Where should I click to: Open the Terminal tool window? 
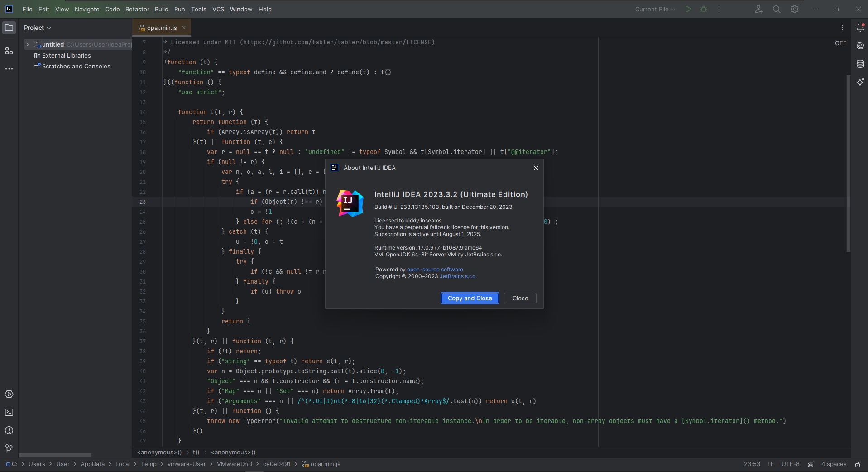[9, 412]
